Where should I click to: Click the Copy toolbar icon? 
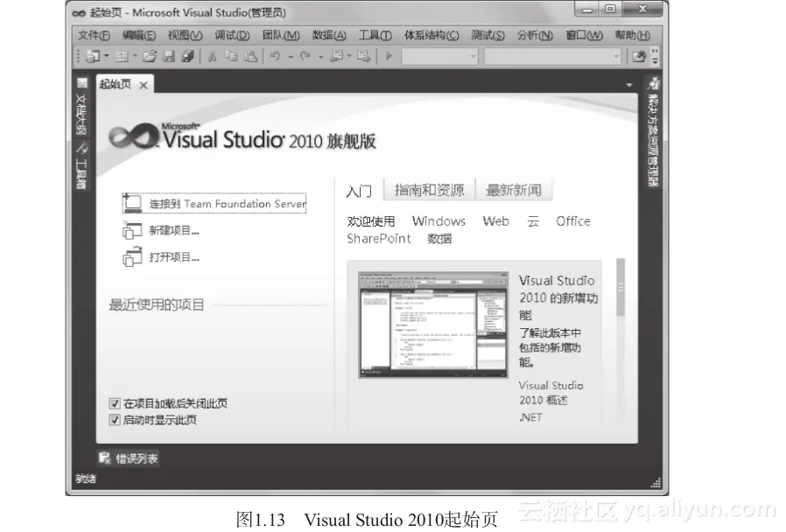tap(231, 57)
